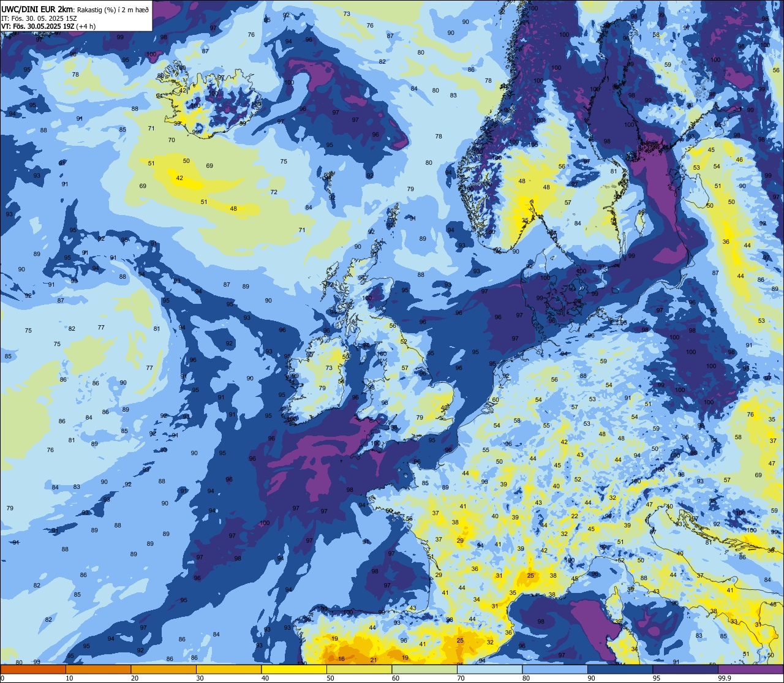This screenshot has width=784, height=683.
Task: Click the 10–20% orange legend swatch
Action: (98, 669)
